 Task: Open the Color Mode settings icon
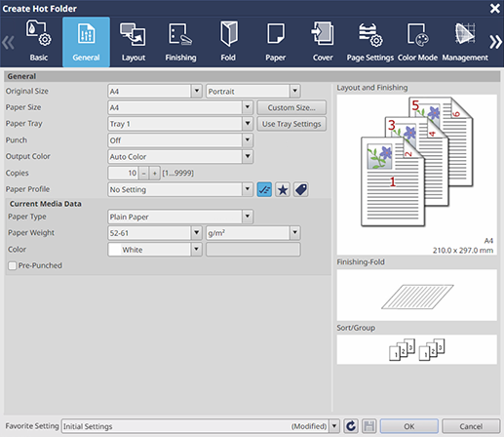(417, 42)
